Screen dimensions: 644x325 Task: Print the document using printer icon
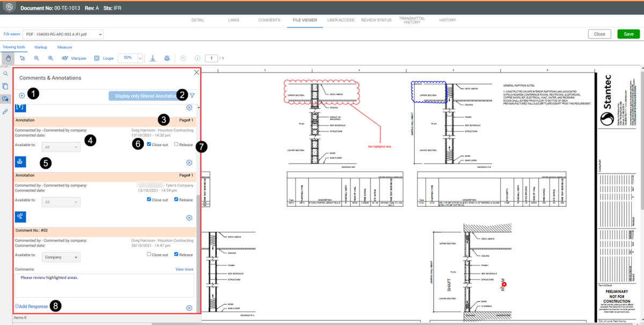tap(167, 58)
